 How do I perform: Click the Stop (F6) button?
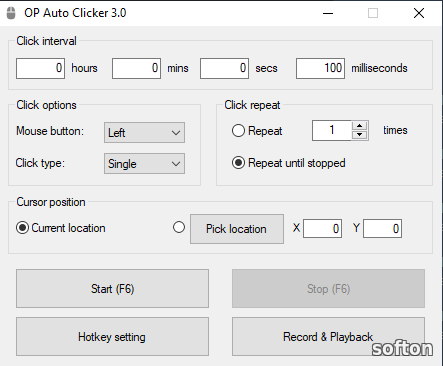click(328, 289)
